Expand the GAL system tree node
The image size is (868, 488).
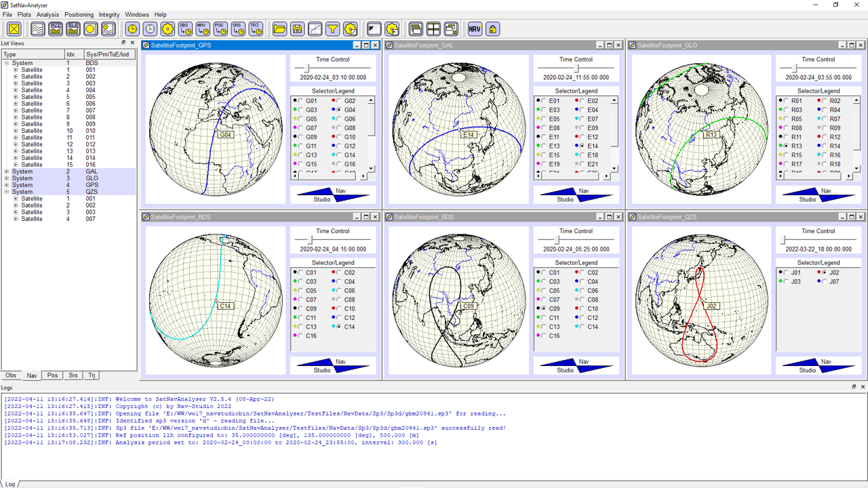click(x=7, y=171)
